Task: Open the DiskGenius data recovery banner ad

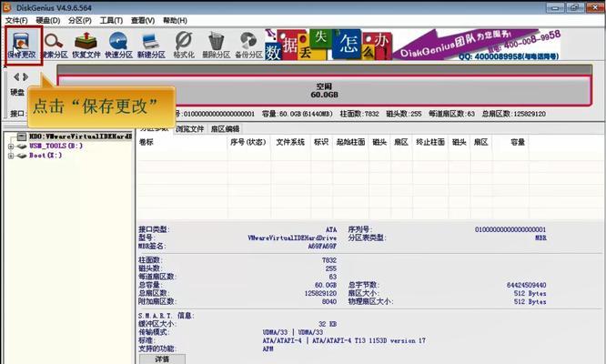Action: coord(412,45)
